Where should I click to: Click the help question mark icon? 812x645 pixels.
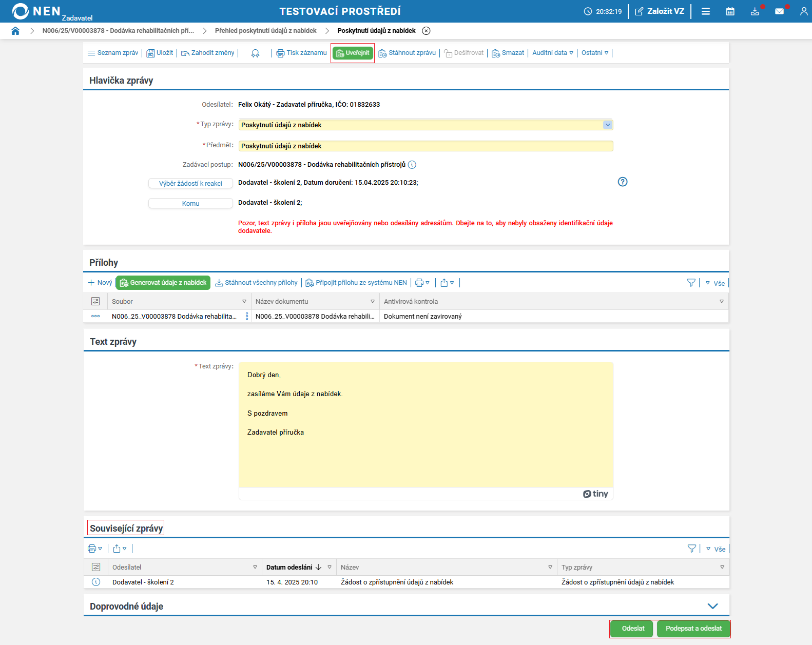622,182
